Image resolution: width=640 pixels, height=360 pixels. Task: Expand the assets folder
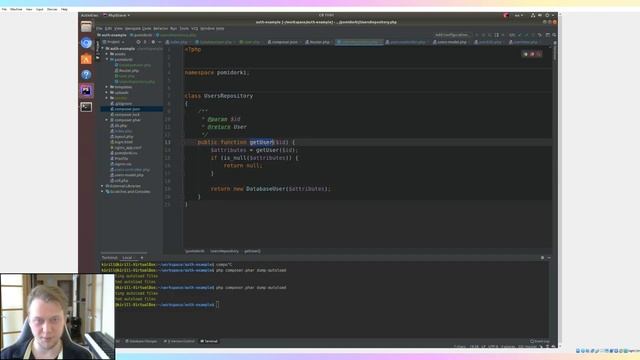pyautogui.click(x=107, y=54)
